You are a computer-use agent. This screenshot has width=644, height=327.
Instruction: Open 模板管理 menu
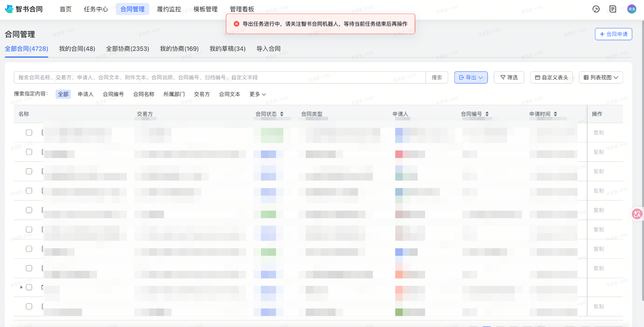(205, 9)
